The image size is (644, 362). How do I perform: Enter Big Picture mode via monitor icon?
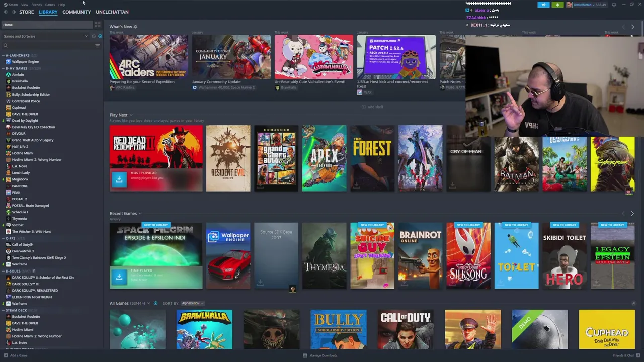pyautogui.click(x=614, y=5)
